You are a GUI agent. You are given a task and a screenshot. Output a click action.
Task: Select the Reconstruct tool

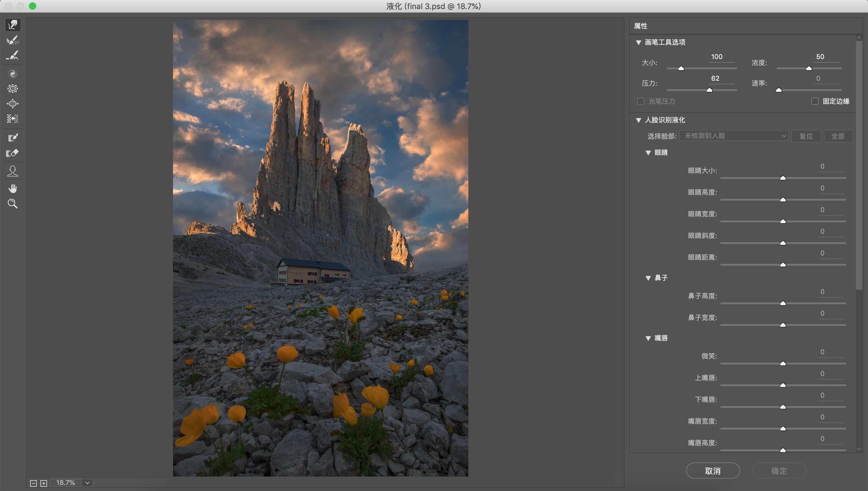point(13,40)
